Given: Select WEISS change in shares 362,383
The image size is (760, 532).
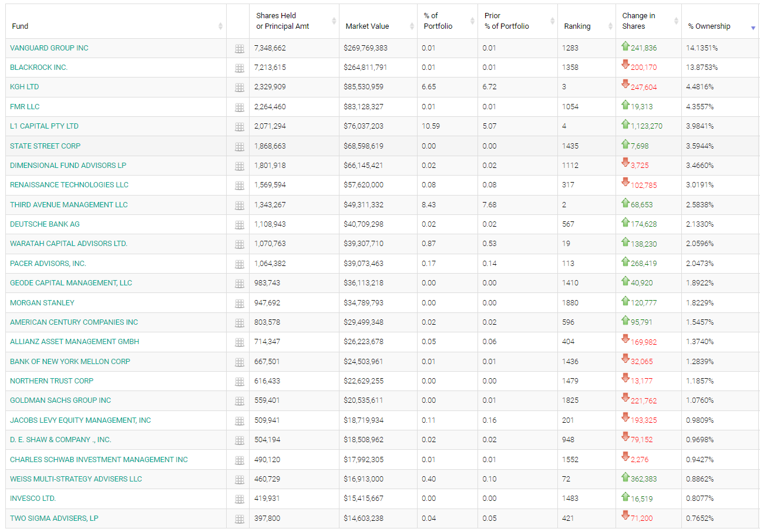Looking at the screenshot, I should point(644,479).
